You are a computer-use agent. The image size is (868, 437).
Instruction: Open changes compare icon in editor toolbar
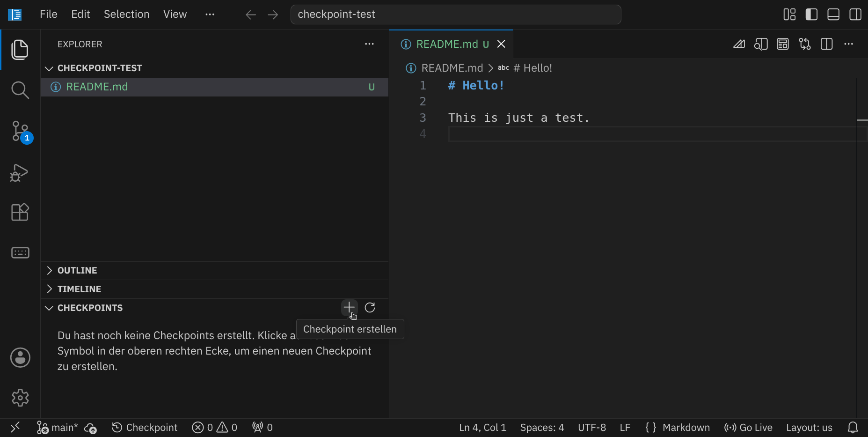tap(805, 44)
